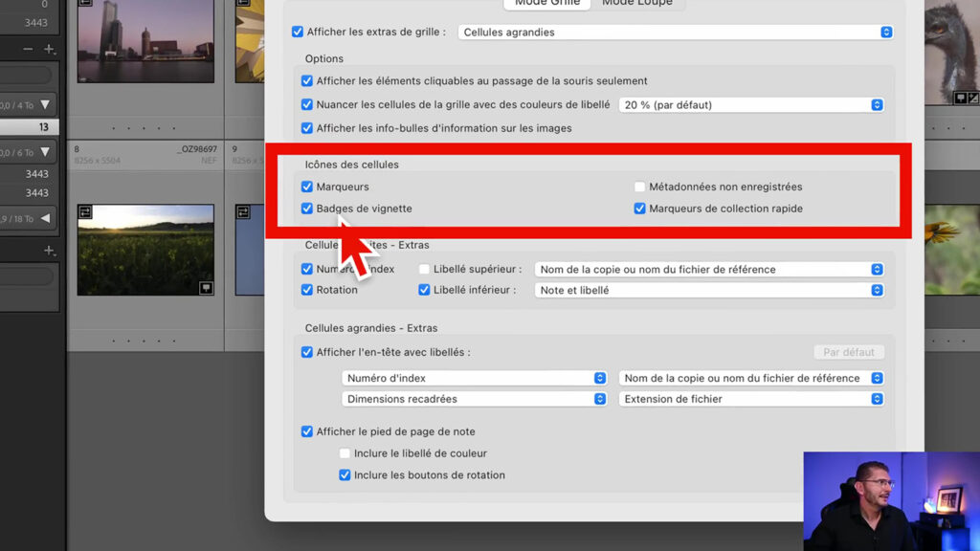980x551 pixels.
Task: Click the minus icon atop the left panel
Action: click(x=30, y=48)
